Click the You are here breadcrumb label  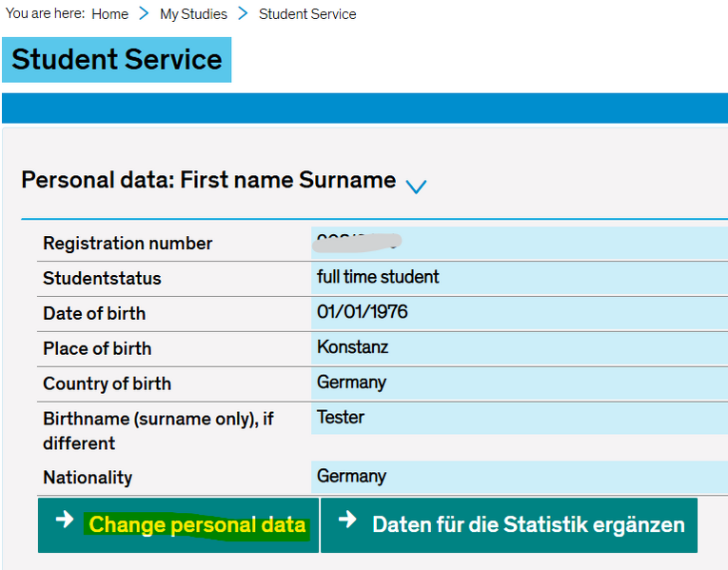click(x=45, y=13)
